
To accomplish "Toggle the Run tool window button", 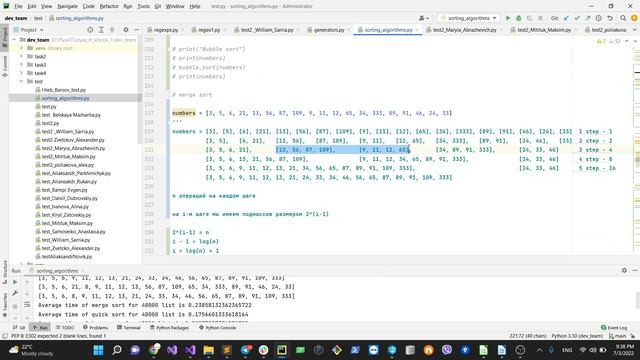I will pyautogui.click(x=40, y=327).
